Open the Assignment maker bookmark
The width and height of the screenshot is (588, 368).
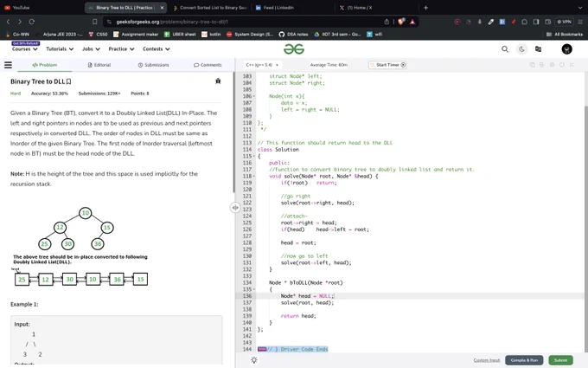[136, 34]
